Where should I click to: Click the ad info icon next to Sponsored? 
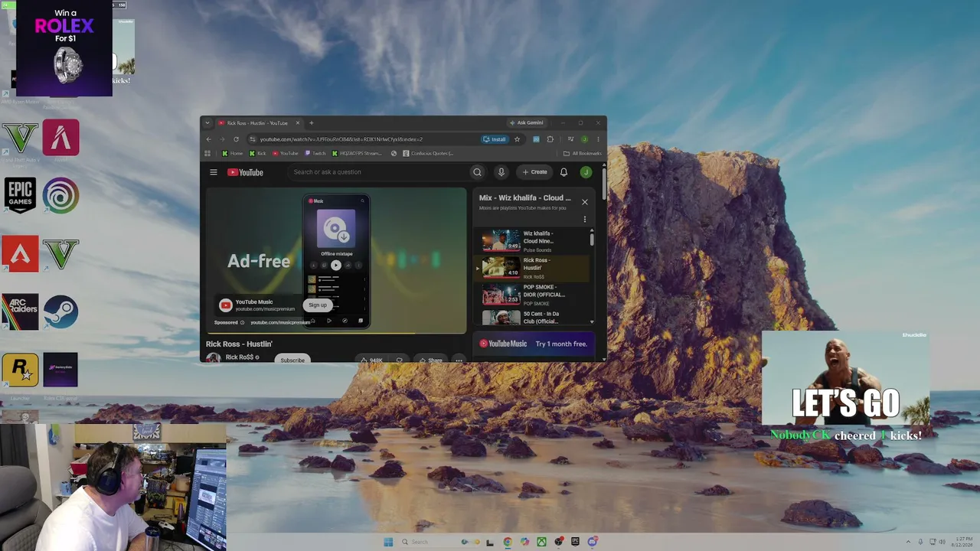click(x=244, y=322)
